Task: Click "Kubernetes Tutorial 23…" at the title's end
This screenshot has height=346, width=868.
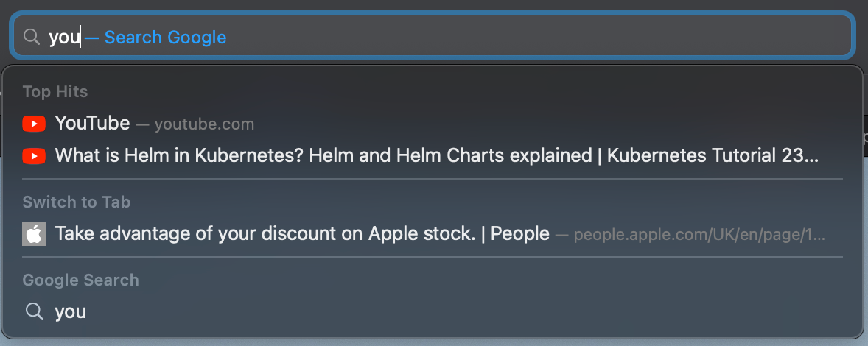Action: tap(713, 156)
